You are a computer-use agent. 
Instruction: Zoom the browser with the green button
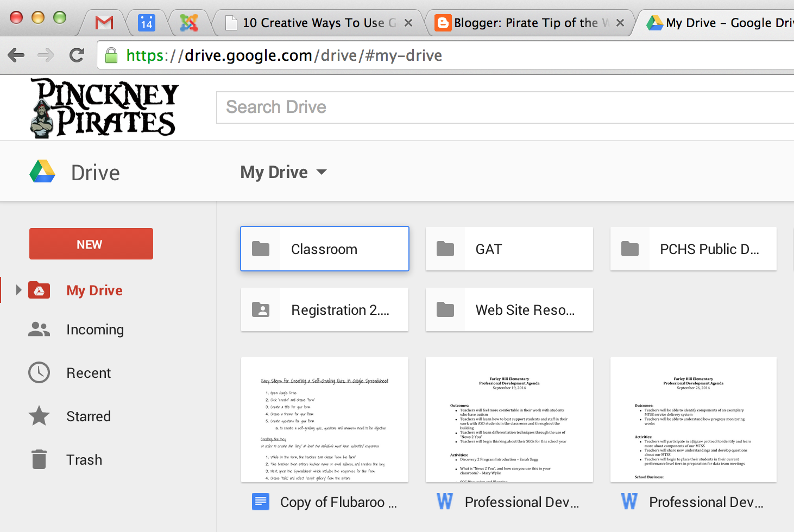pyautogui.click(x=60, y=17)
